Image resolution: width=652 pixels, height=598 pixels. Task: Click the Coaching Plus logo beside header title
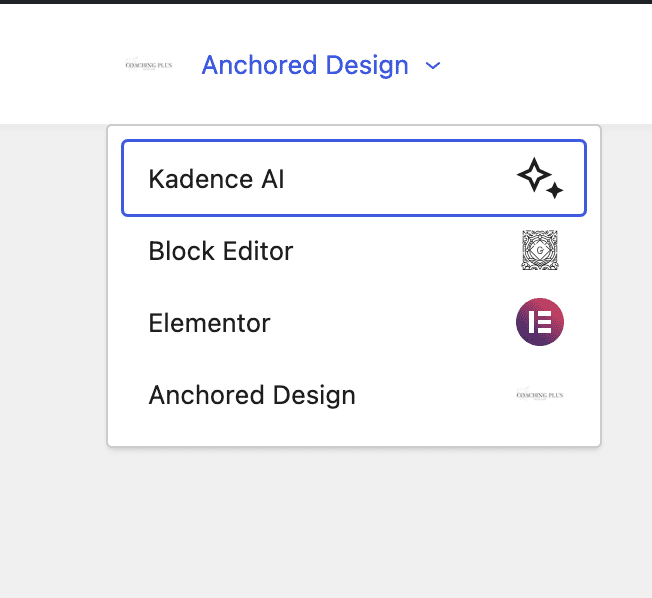tap(149, 65)
